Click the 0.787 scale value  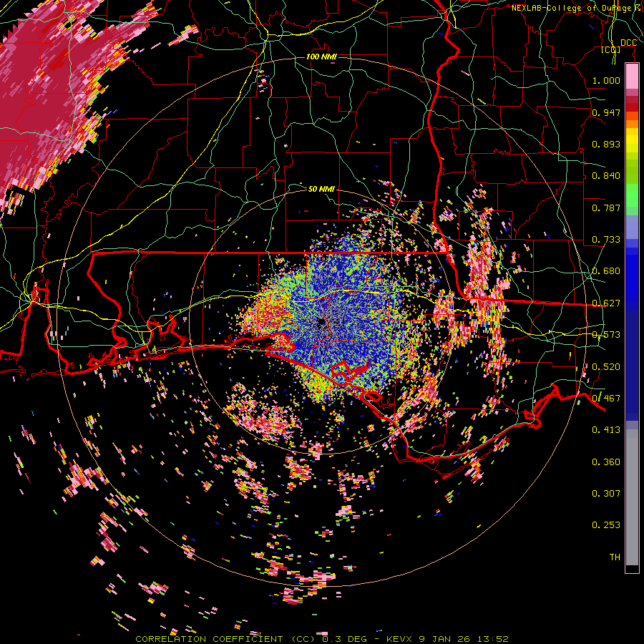606,208
